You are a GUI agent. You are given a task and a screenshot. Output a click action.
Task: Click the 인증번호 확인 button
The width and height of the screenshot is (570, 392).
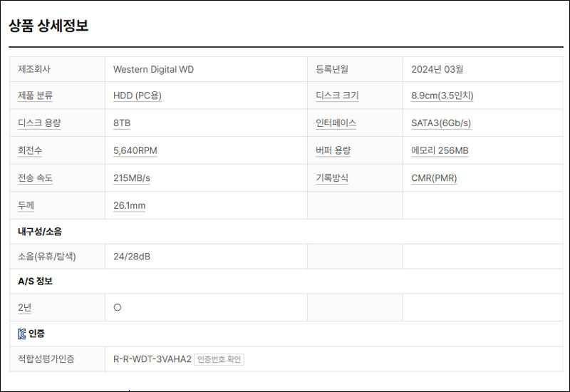(219, 360)
